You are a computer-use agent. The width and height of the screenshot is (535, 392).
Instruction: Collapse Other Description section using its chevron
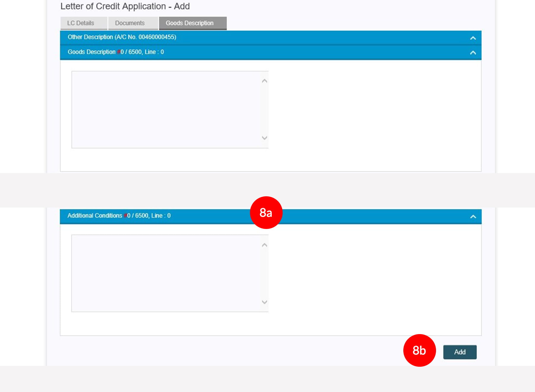(x=473, y=38)
